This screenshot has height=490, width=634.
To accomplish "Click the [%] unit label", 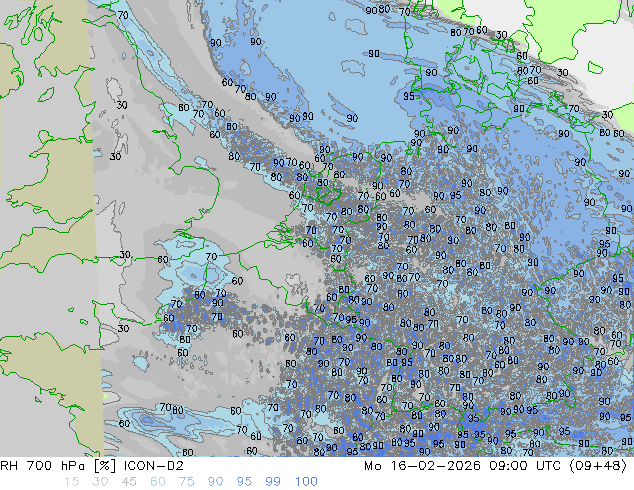I will (x=103, y=466).
